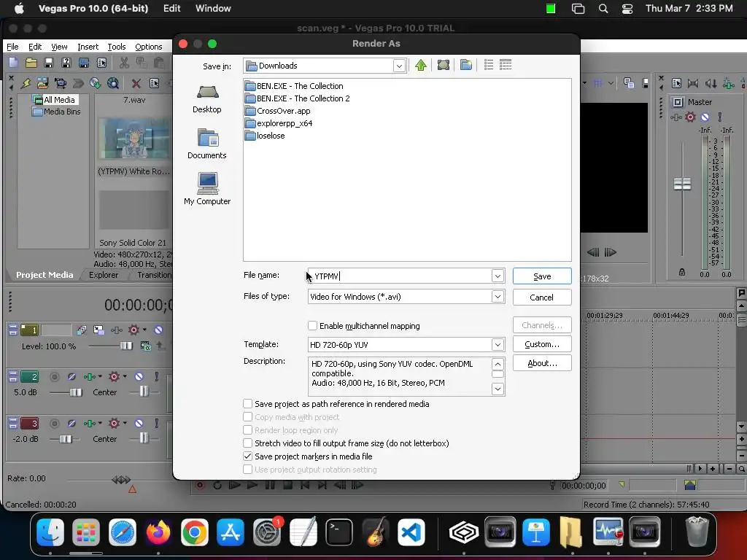Viewport: 747px width, 560px height.
Task: Switch to details view in file dialog
Action: click(x=506, y=65)
